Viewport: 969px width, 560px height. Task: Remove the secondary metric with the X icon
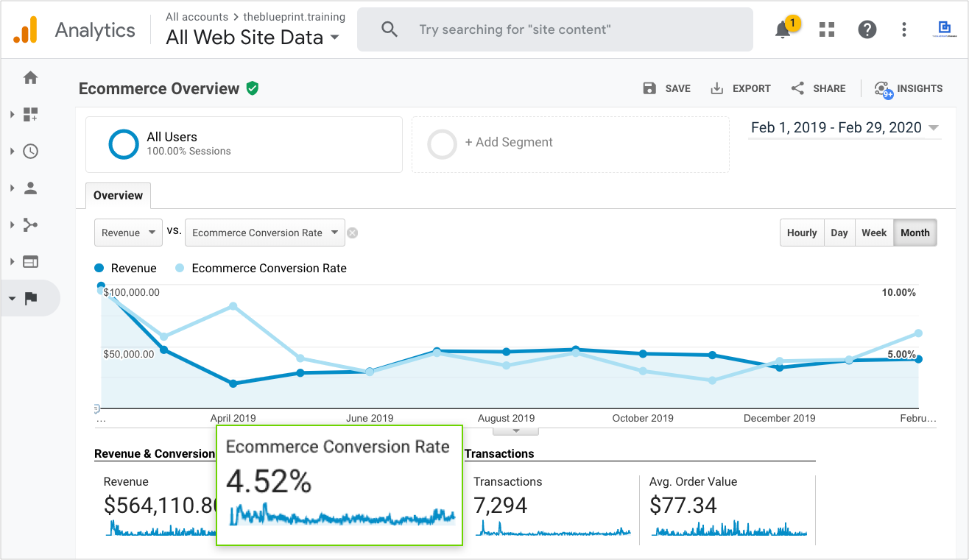pos(353,233)
